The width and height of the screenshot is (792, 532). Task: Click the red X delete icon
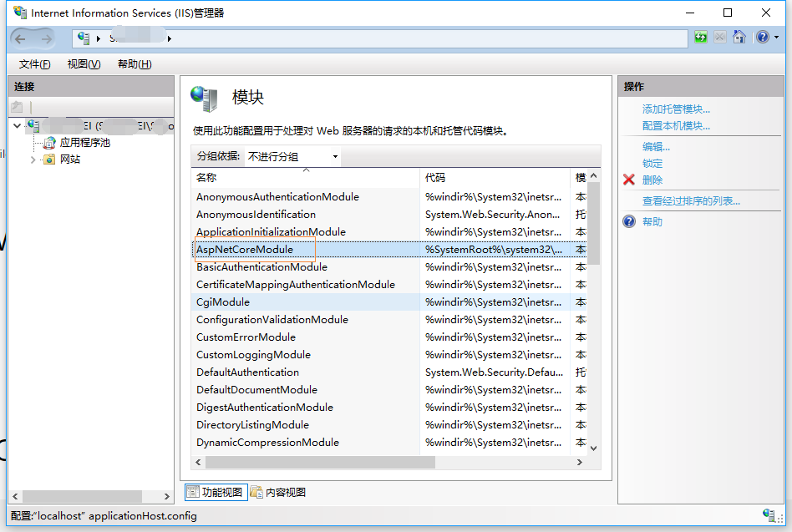pos(629,180)
